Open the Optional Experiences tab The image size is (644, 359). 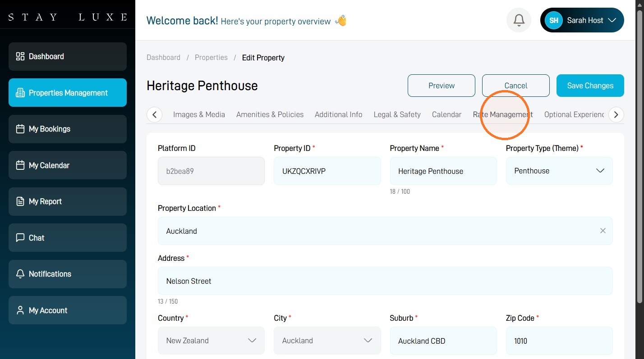574,114
